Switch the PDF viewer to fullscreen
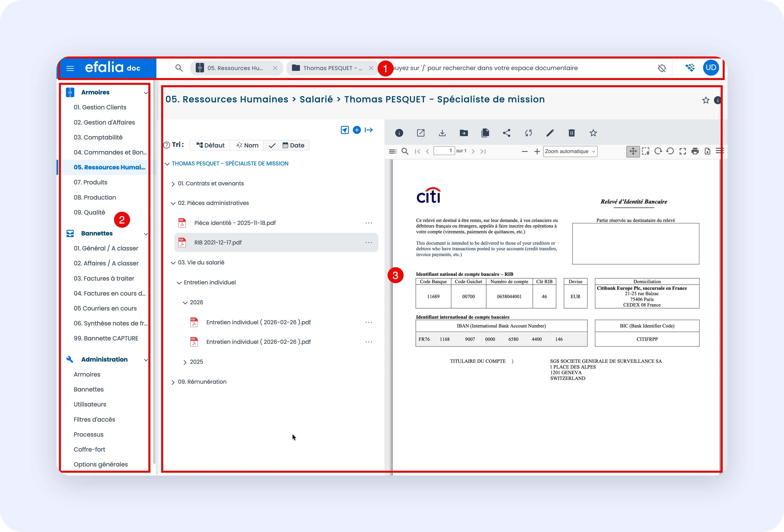This screenshot has height=532, width=784. click(x=683, y=151)
